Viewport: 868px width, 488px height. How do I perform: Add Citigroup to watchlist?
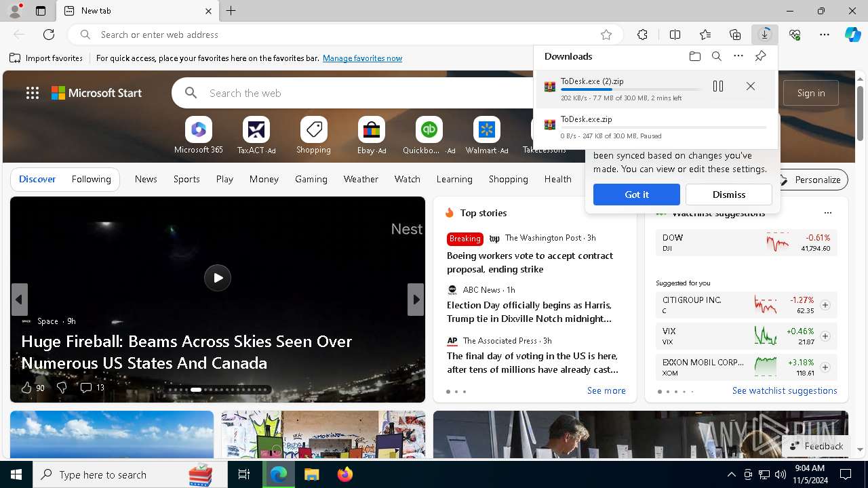click(825, 305)
